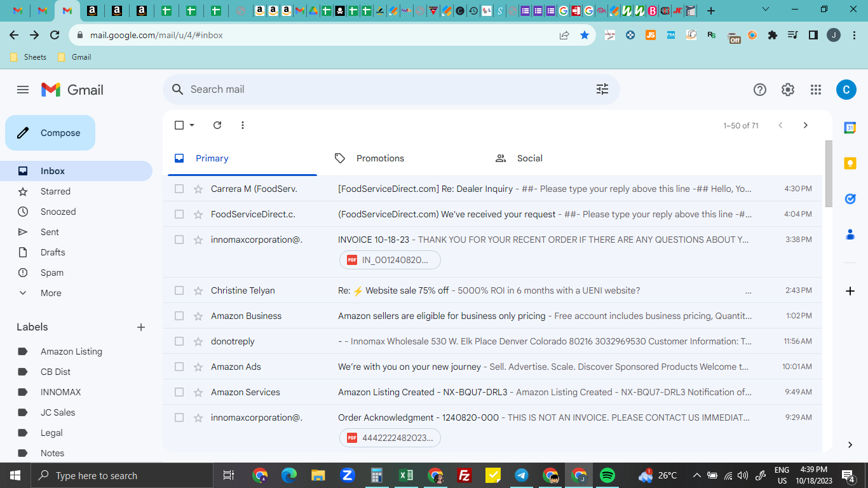Refresh the inbox message list
The height and width of the screenshot is (488, 868).
pyautogui.click(x=217, y=125)
